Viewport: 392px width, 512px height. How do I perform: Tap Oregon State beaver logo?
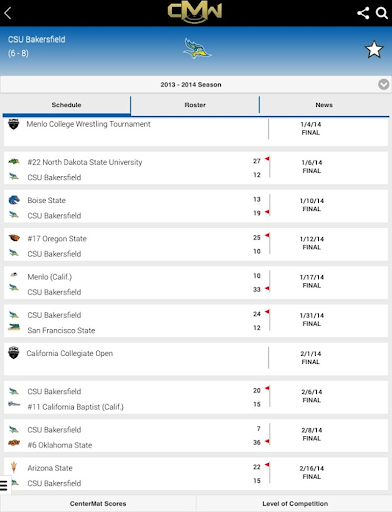point(14,238)
